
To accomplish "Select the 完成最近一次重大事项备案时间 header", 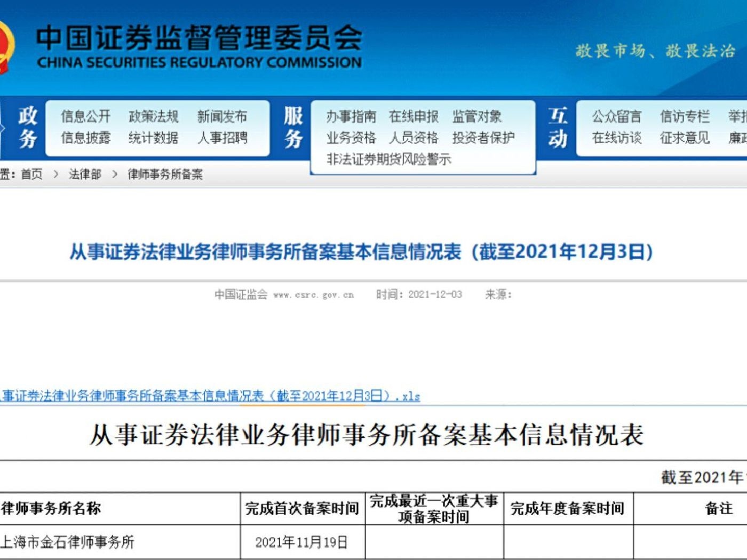I will pos(434,508).
